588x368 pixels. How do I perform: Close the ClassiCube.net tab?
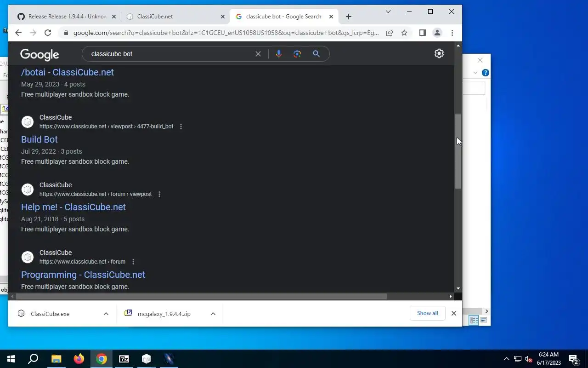click(x=223, y=17)
